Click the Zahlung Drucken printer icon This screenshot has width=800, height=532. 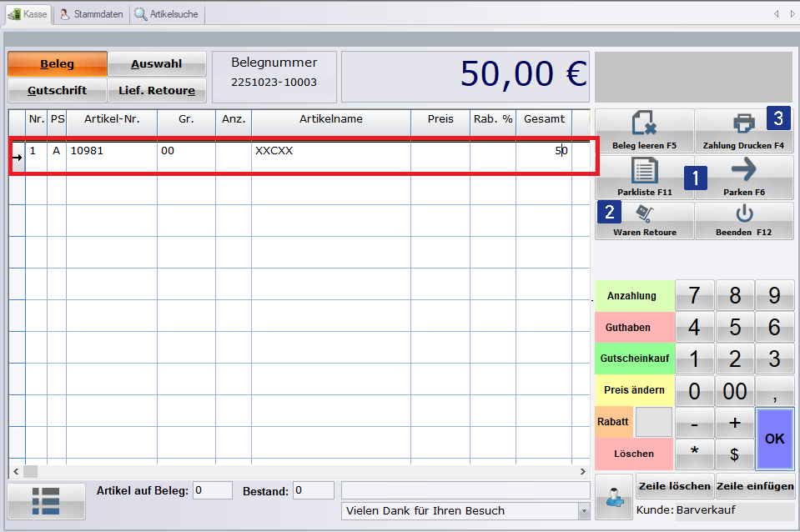click(743, 123)
